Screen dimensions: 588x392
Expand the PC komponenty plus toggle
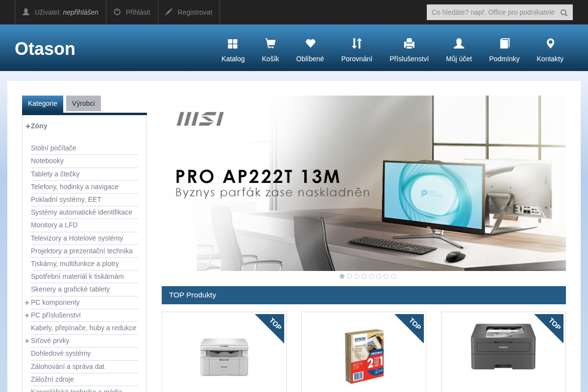point(27,302)
